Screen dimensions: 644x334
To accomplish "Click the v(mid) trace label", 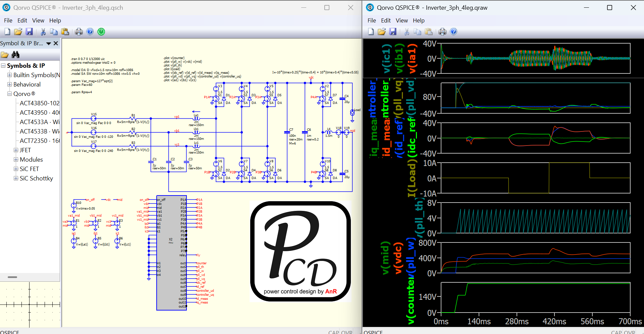I will (x=385, y=258).
